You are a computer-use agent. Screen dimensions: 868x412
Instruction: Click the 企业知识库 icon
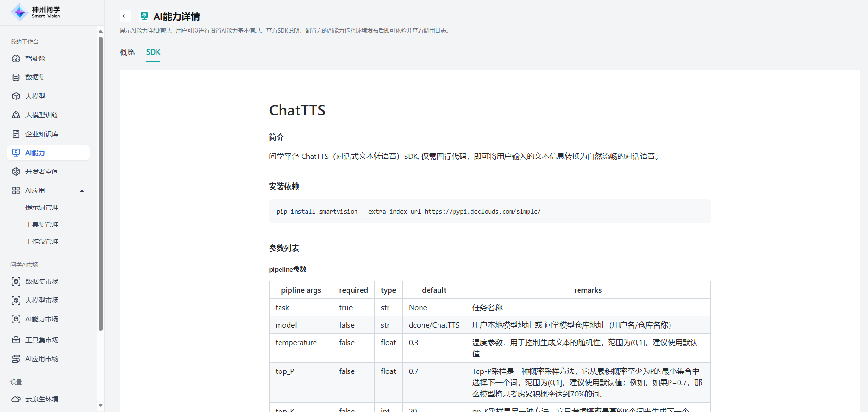tap(16, 134)
